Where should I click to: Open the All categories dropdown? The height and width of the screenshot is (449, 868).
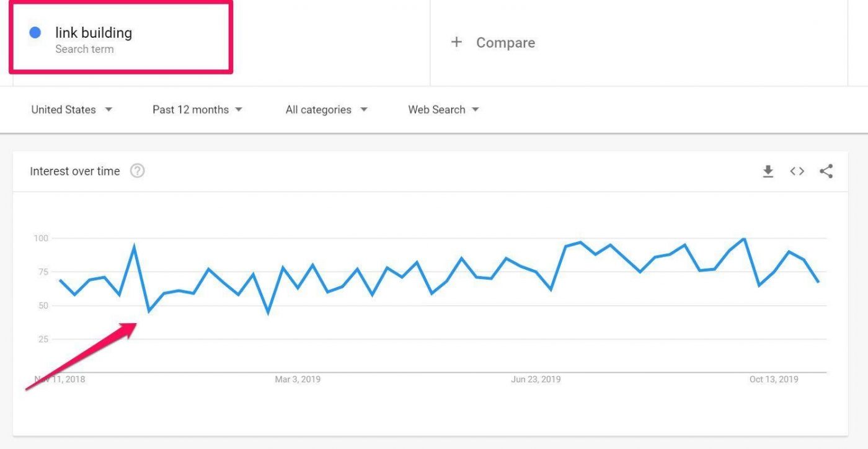(x=326, y=110)
